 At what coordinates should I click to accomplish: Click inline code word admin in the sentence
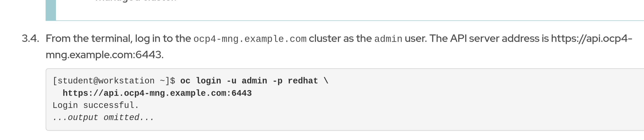coord(388,39)
